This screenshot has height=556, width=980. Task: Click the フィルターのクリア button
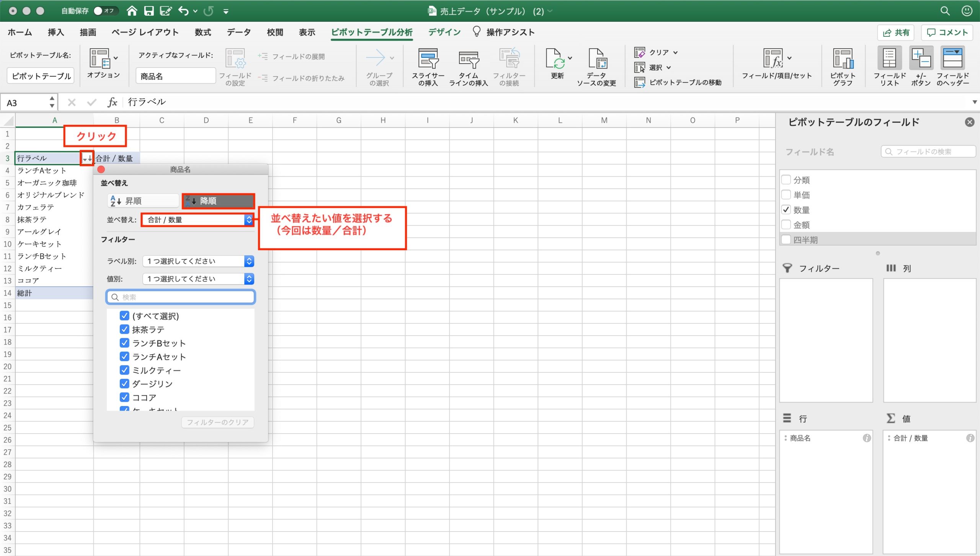218,422
